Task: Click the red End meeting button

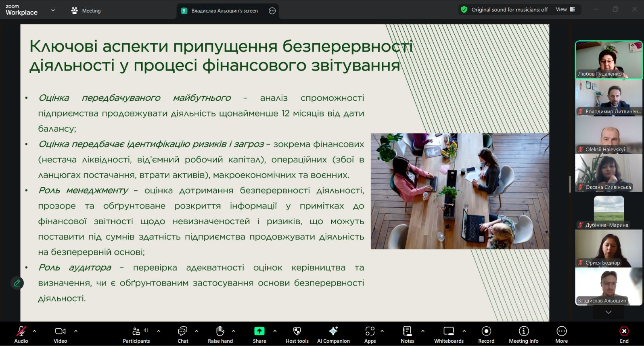Action: tap(624, 334)
